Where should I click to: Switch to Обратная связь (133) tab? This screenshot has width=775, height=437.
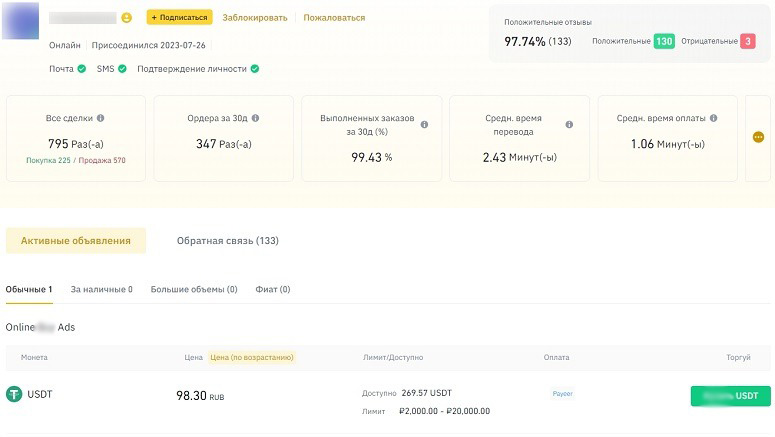227,241
